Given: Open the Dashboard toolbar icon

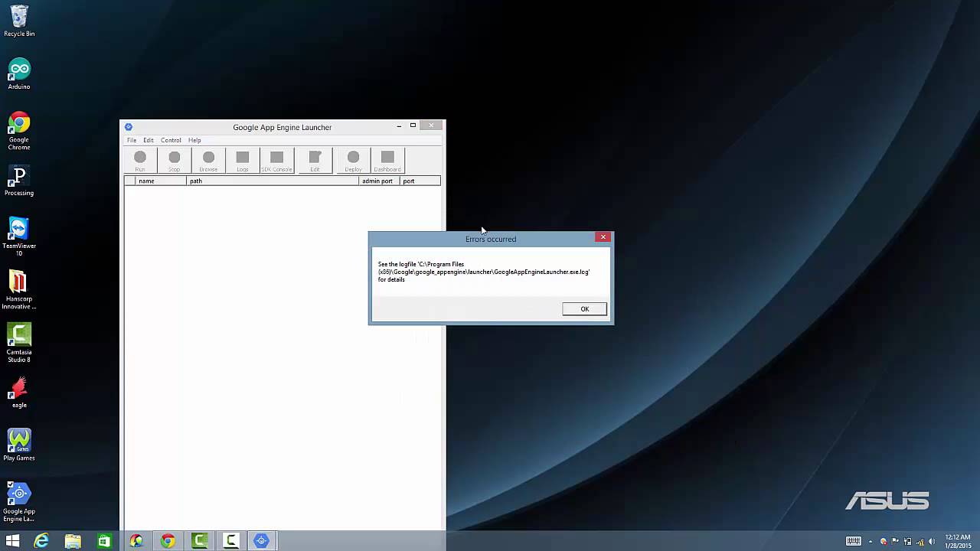Looking at the screenshot, I should (387, 161).
